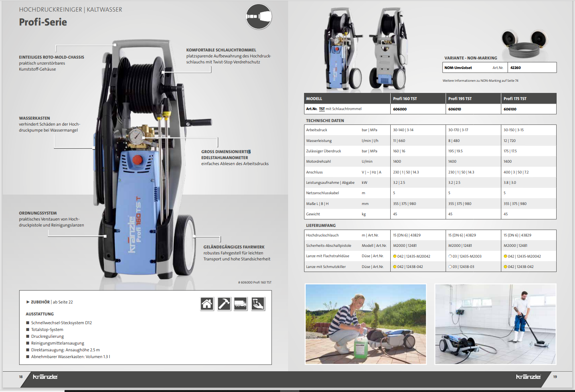Click the truck icon in the Zubehör box
This screenshot has height=392, width=575.
pos(241,304)
